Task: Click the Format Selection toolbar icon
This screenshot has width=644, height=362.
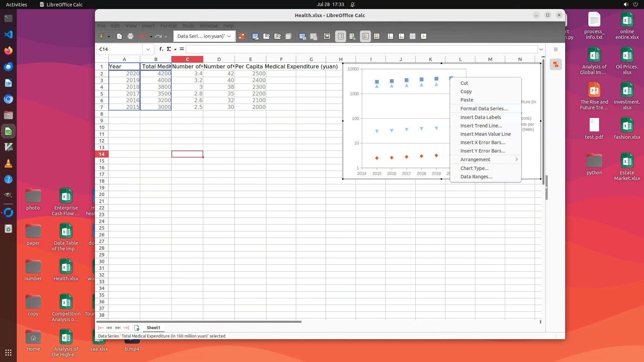Action: click(241, 36)
